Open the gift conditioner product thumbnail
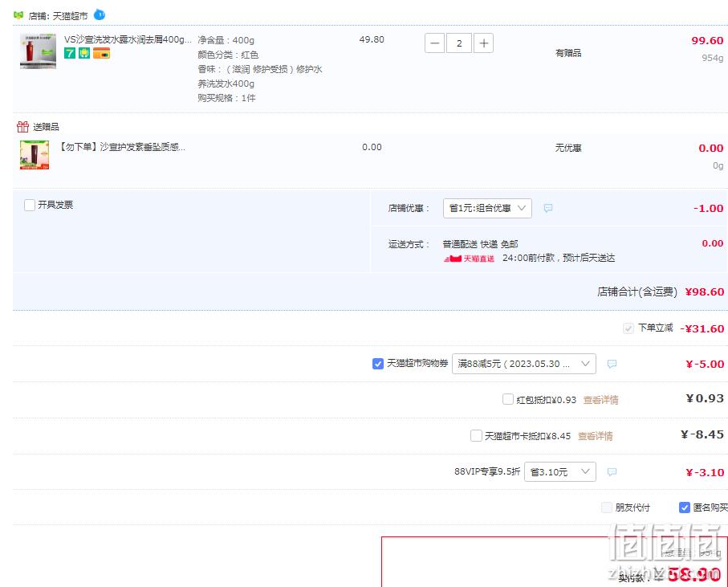 tap(35, 155)
